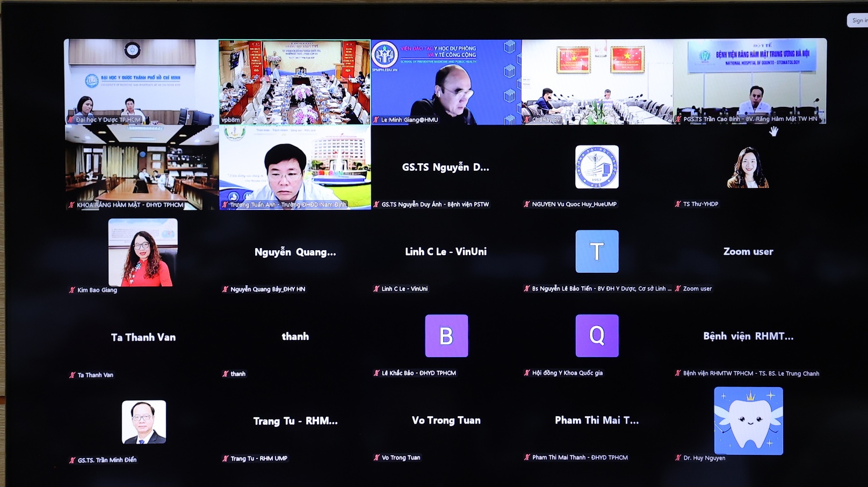Click the muted mic icon beside the thanh label
Viewport: 868px width, 487px height.
pos(226,374)
